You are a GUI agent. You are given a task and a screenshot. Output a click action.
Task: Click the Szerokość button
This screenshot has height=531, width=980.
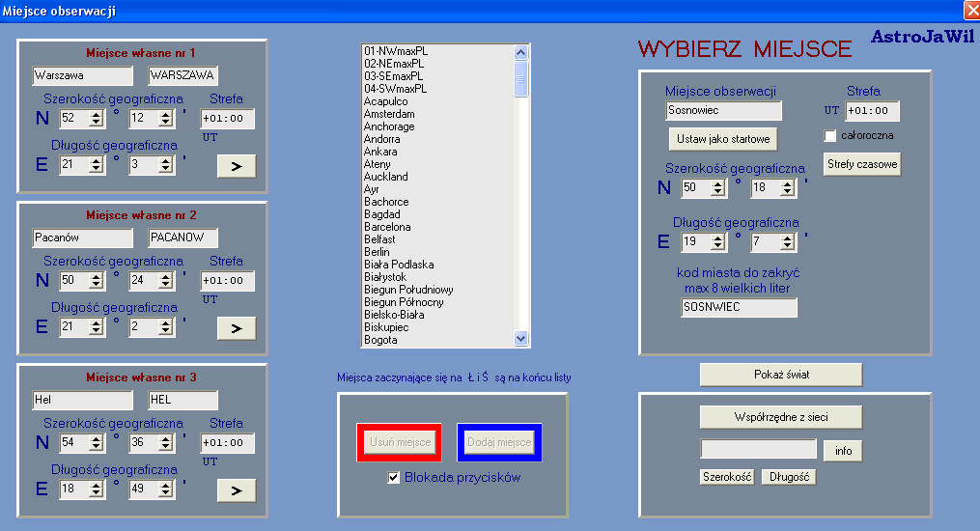727,477
